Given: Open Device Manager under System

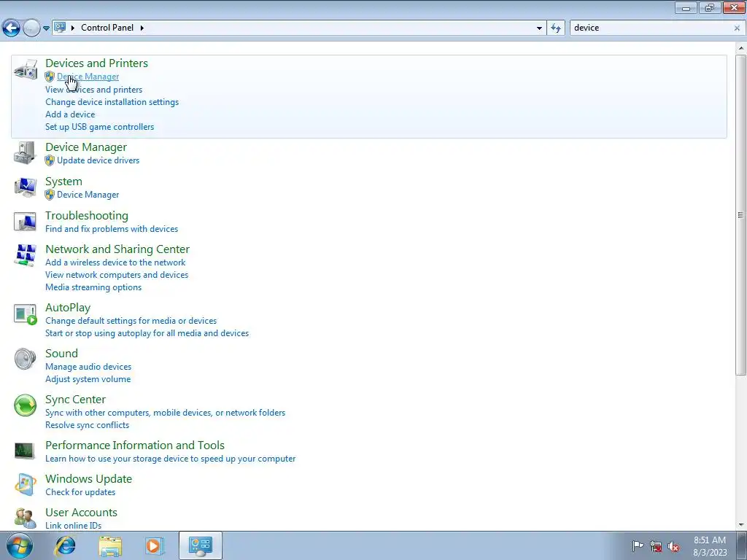Looking at the screenshot, I should tap(88, 195).
